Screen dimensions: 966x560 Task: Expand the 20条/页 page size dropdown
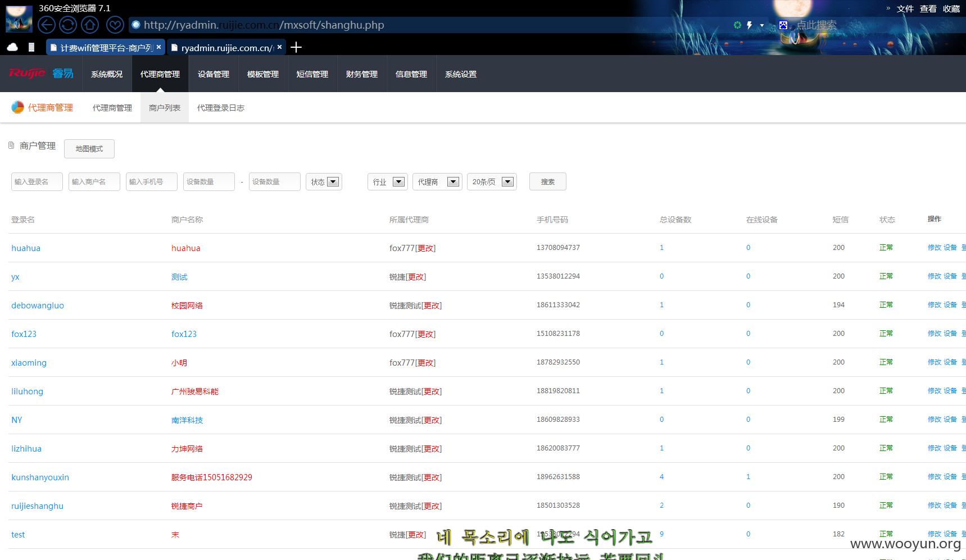click(492, 181)
